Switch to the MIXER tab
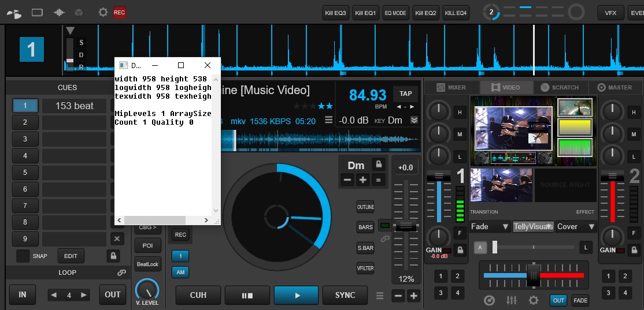Image resolution: width=644 pixels, height=310 pixels. coord(450,87)
